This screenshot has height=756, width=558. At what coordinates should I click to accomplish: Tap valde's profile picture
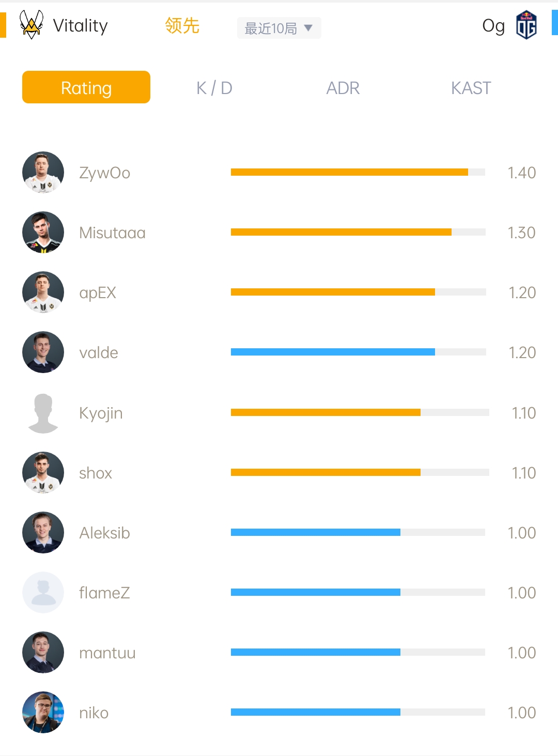click(x=43, y=352)
